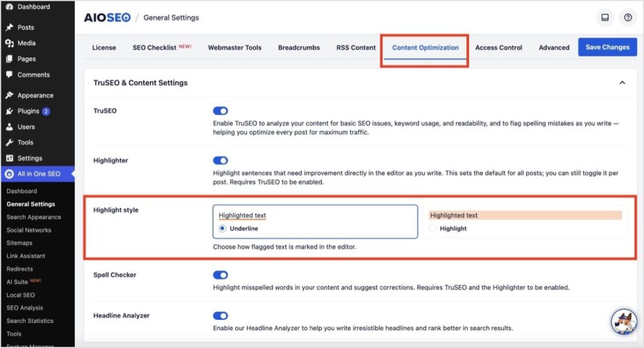The width and height of the screenshot is (644, 348).
Task: Toggle the Headline Analyzer switch
Action: pyautogui.click(x=221, y=315)
